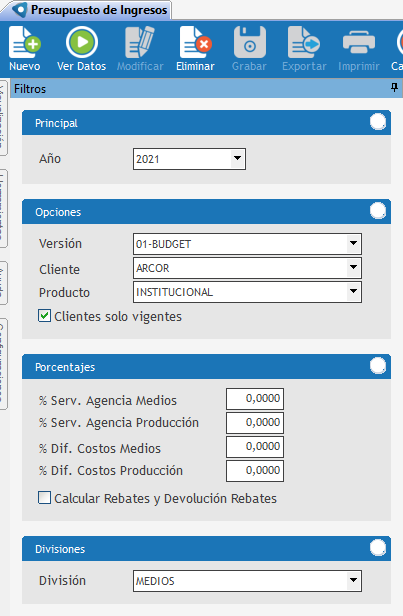Click the Imprimir printer icon
This screenshot has width=403, height=616.
(359, 42)
